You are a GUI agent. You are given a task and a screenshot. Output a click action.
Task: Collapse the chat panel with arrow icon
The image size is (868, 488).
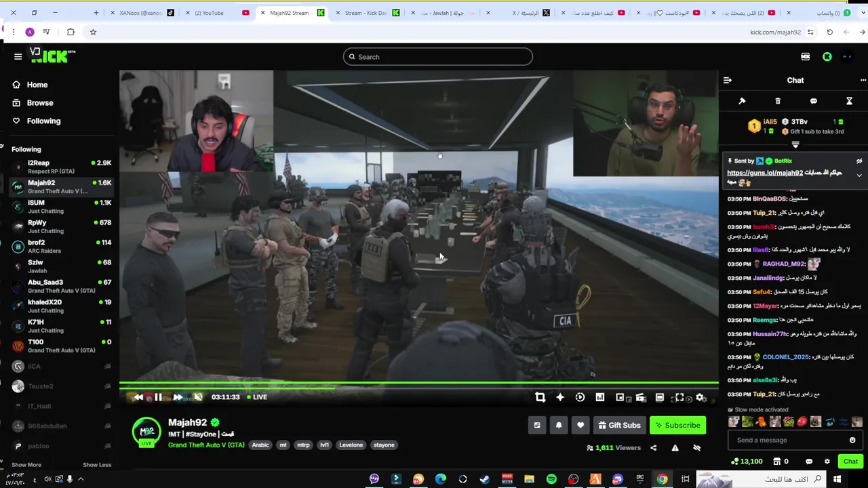click(x=727, y=80)
